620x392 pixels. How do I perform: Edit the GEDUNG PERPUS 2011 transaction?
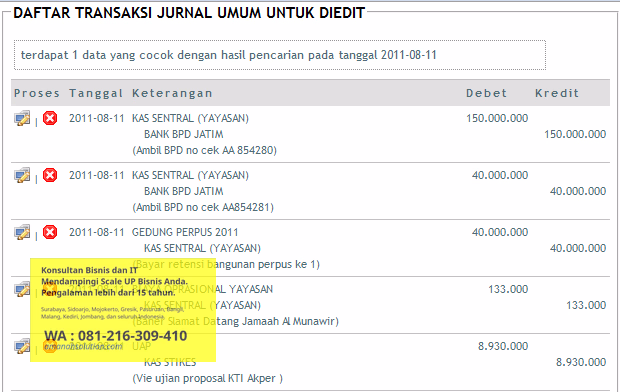pos(22,232)
